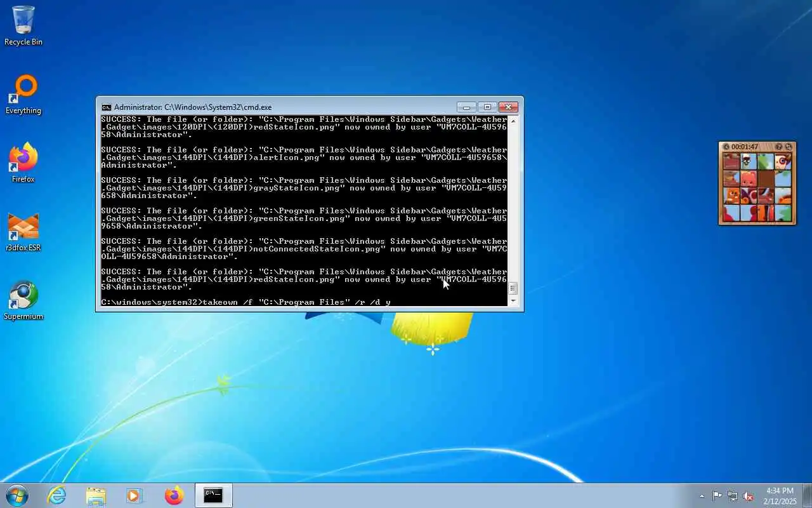
Task: Slide the pink bear puzzle tile
Action: click(749, 178)
